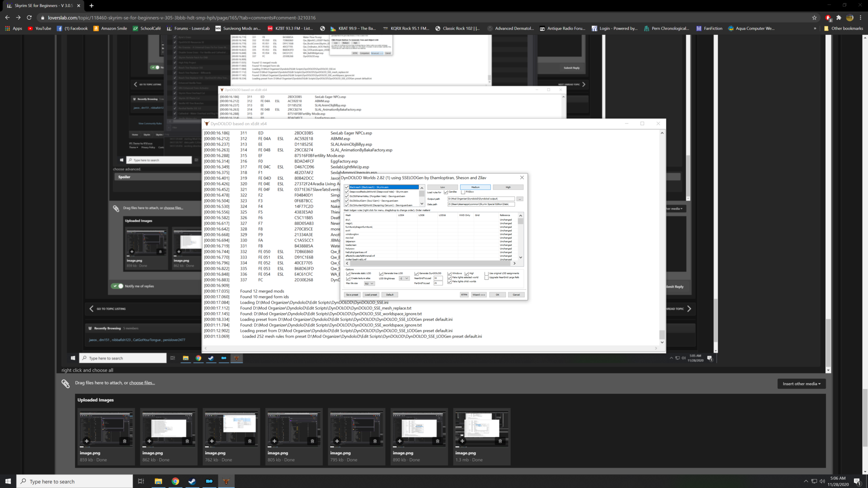Open Task View on the taskbar
868x488 pixels.
pos(141,481)
